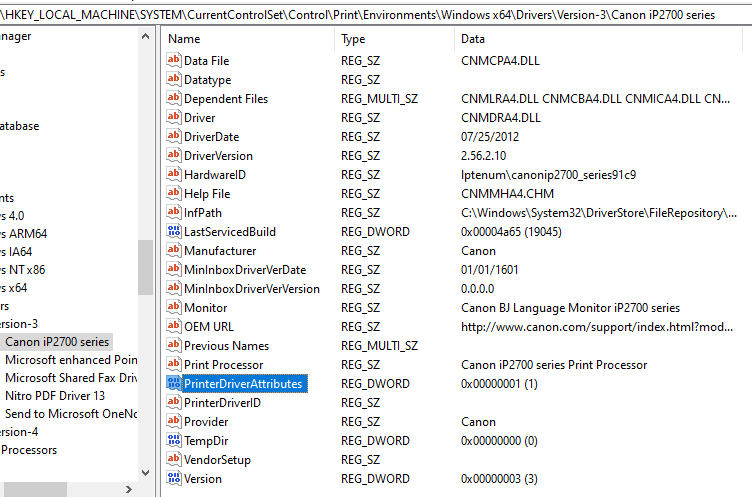Sort values by the Name column header

pyautogui.click(x=248, y=39)
